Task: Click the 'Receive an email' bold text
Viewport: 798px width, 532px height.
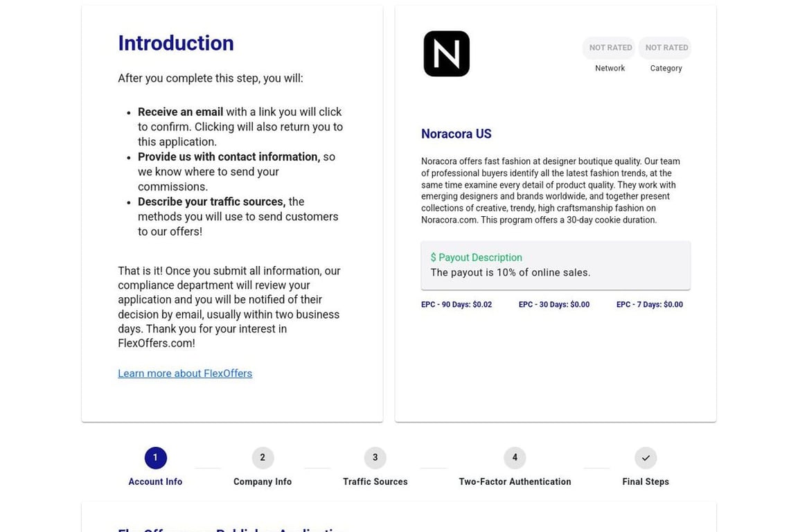Action: point(180,112)
